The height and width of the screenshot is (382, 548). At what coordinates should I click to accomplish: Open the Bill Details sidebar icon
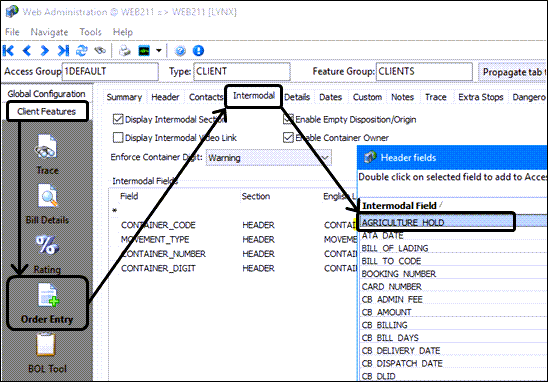click(x=47, y=196)
